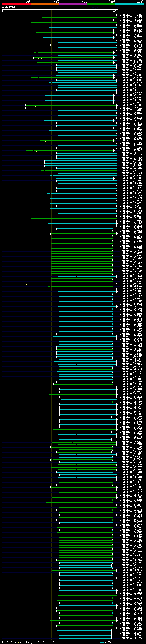Click the hit label UniRef100_C2VF72

tap(131, 261)
